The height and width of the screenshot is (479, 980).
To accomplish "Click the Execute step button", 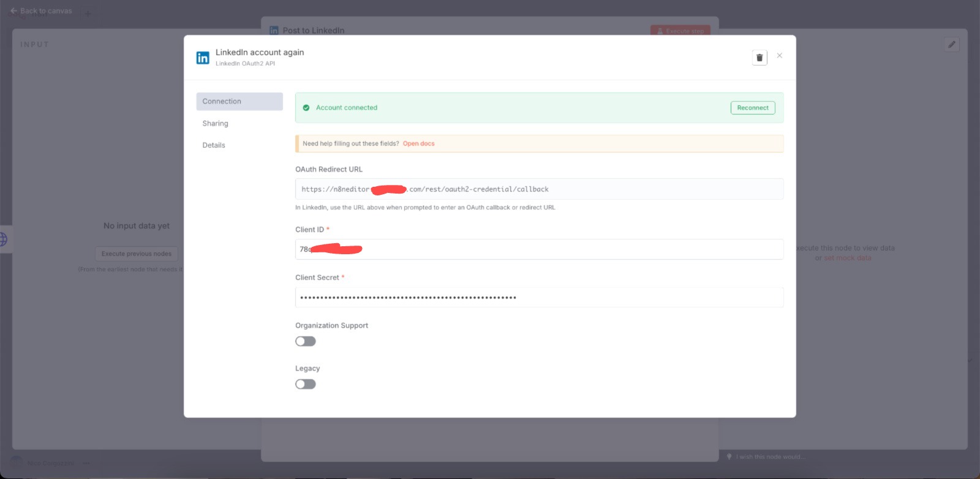I will [680, 31].
